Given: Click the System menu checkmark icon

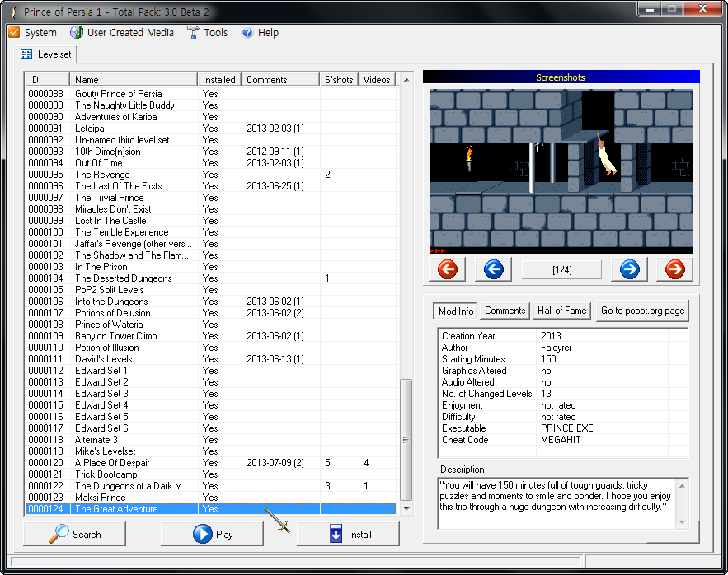Looking at the screenshot, I should (x=14, y=32).
